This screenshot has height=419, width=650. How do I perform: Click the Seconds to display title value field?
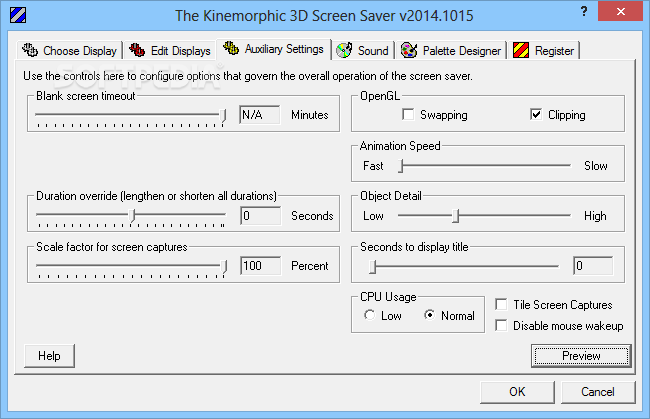593,265
